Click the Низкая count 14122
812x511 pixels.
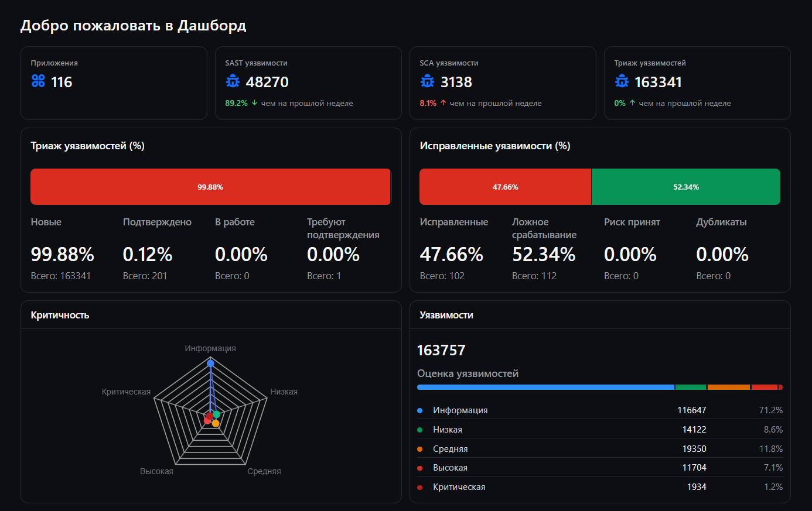tap(694, 430)
